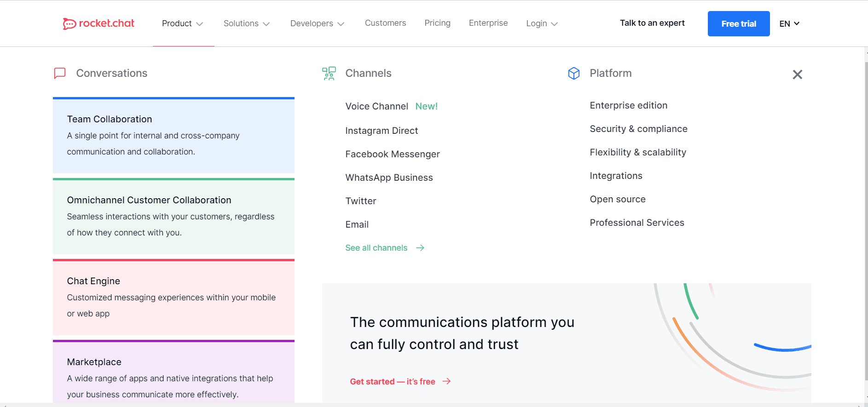Select Twitter channel
Image resolution: width=868 pixels, height=407 pixels.
point(361,201)
